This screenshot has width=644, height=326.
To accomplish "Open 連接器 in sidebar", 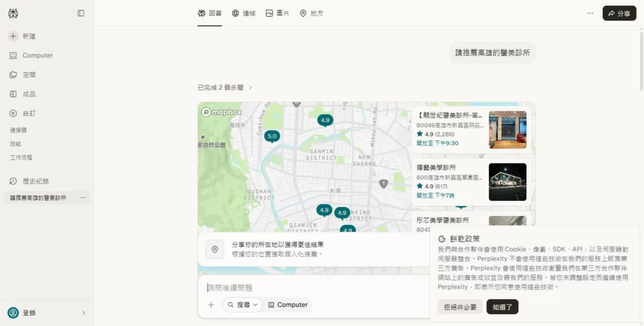I will (19, 130).
